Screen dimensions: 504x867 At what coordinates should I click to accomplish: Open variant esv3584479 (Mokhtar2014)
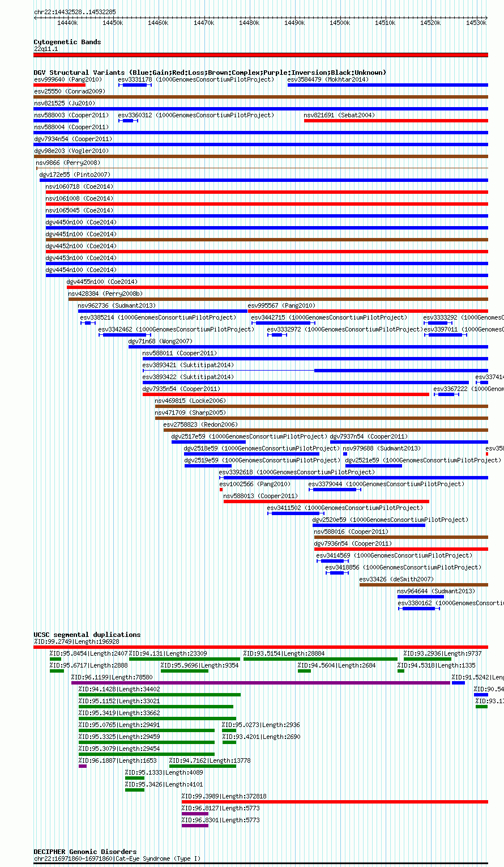[388, 85]
